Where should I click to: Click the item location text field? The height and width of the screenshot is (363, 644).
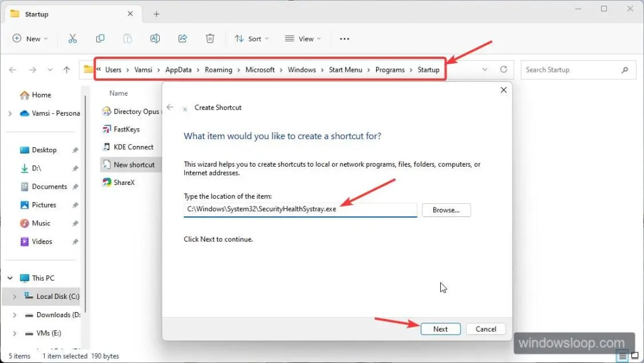coord(300,209)
